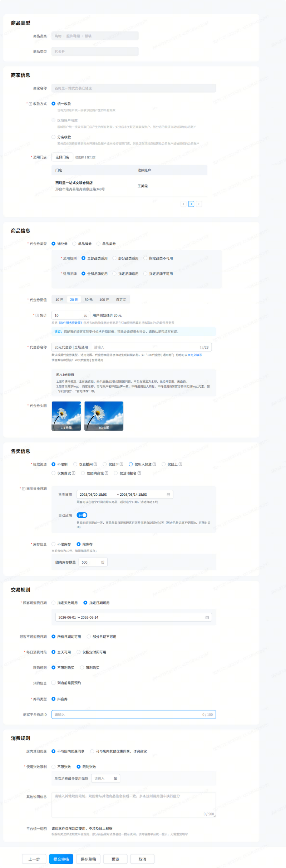Click the 4:3 头图 thumbnail
Screen dimensions: 286x868
pos(104,416)
